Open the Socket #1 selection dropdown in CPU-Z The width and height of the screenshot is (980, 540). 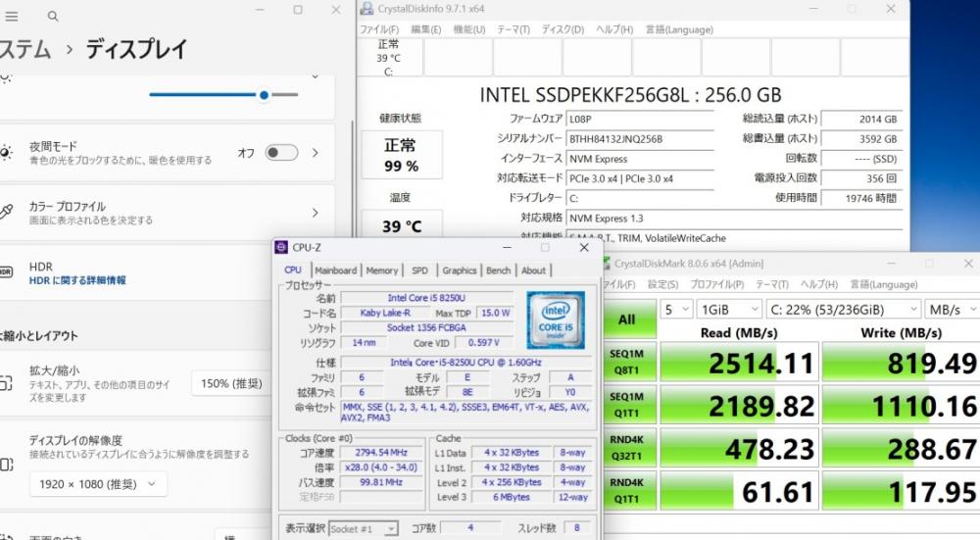tap(364, 529)
